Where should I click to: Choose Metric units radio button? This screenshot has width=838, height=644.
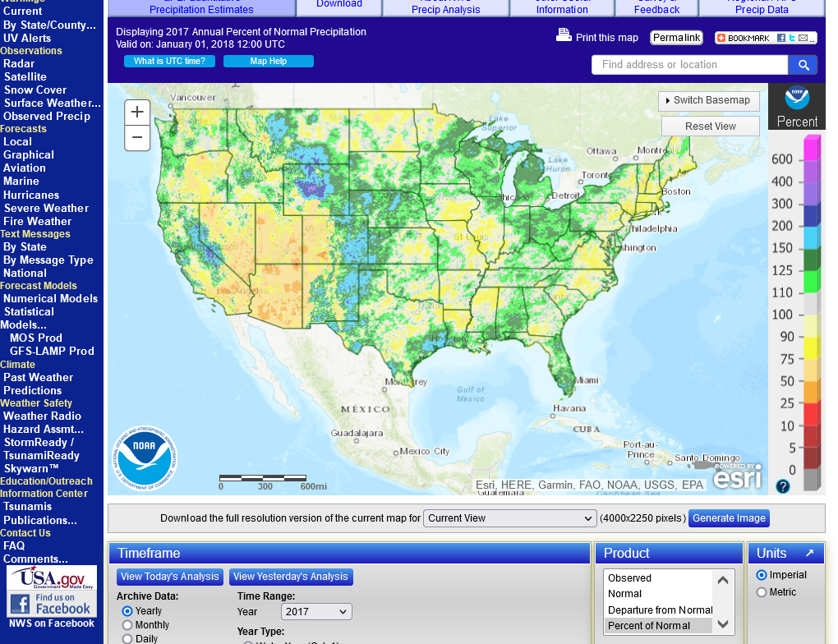(x=762, y=592)
